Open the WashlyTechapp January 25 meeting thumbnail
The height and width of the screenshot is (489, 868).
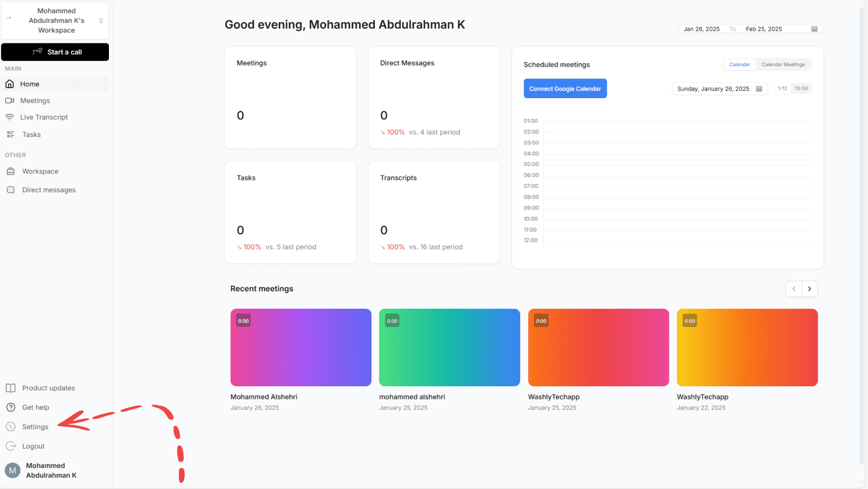598,347
